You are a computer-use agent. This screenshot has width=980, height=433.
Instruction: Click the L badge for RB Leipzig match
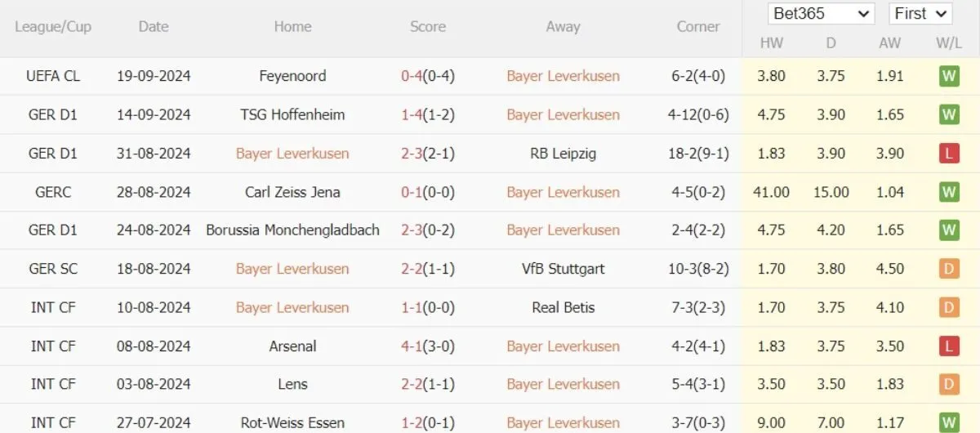pos(948,154)
